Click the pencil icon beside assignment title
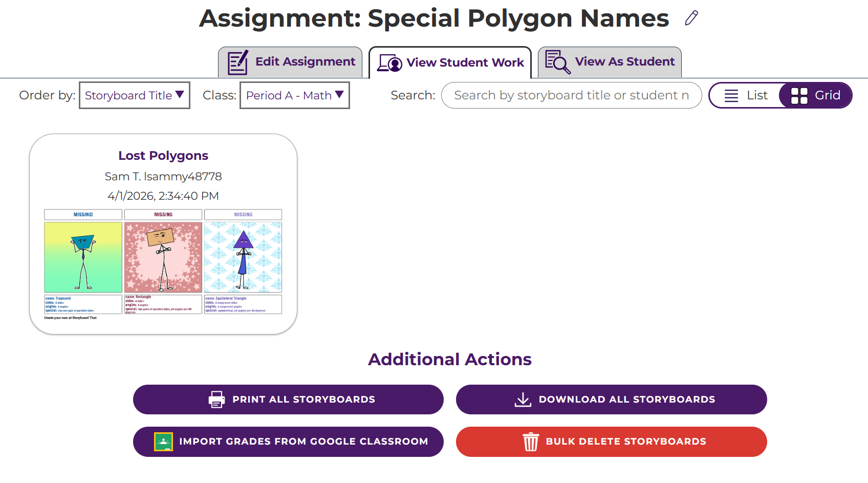 (x=691, y=18)
